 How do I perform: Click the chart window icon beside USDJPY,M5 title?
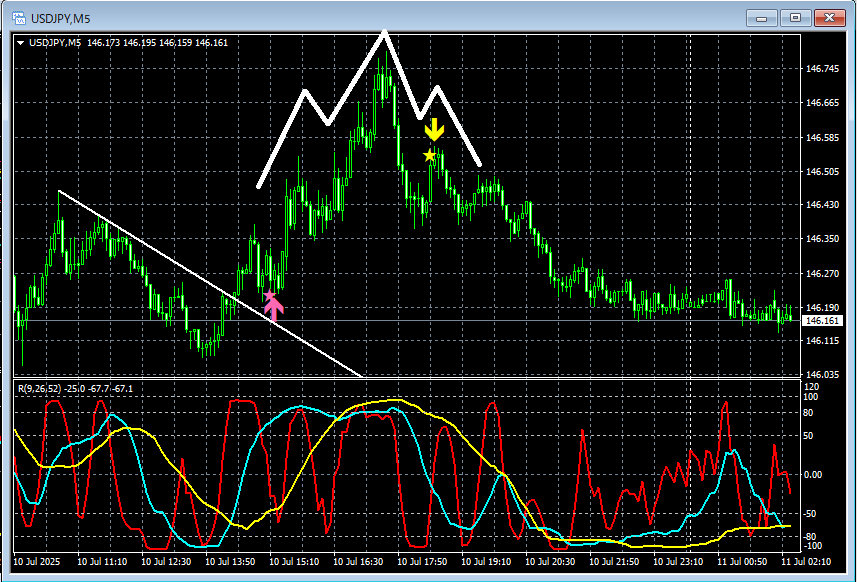point(19,19)
